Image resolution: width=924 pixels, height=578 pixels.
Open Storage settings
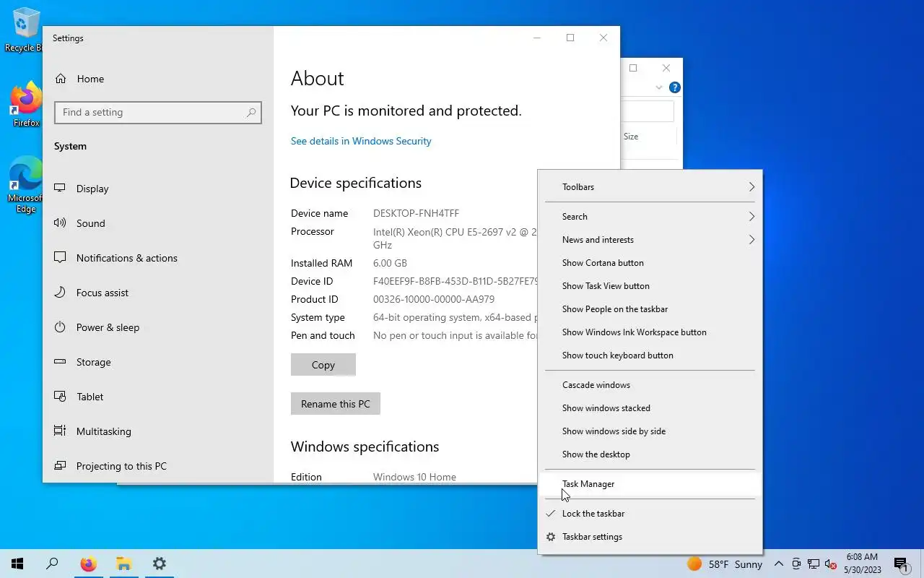click(157, 362)
